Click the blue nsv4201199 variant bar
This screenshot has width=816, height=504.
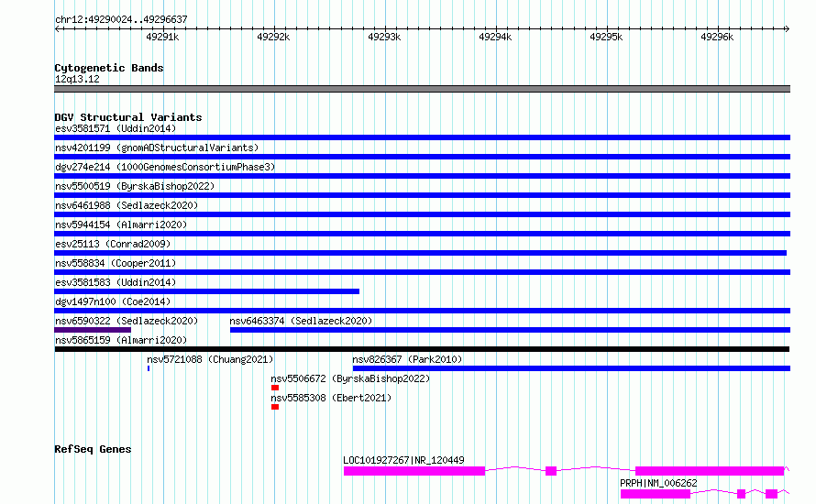[422, 157]
